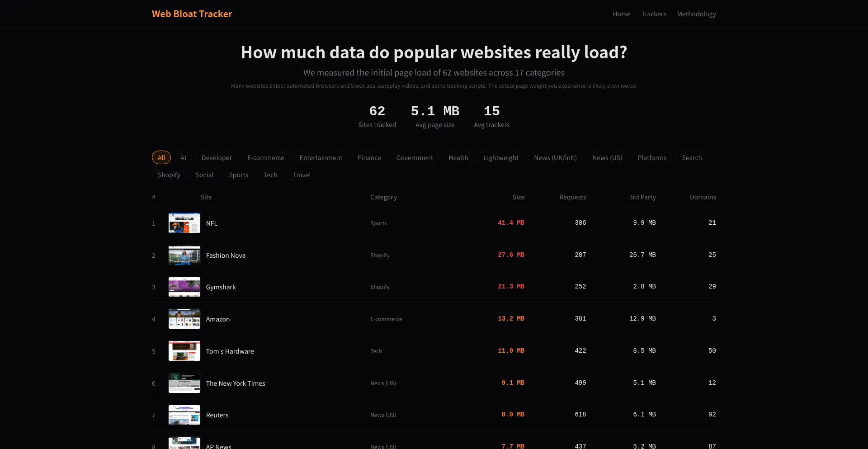Go to the Home nav link
Viewport: 868px width, 449px height.
tap(621, 14)
